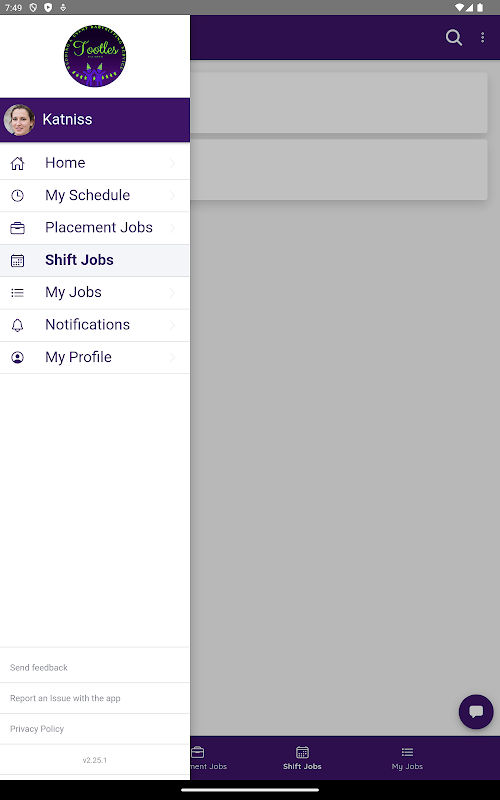This screenshot has width=500, height=800.
Task: Click Report an Issue with the app
Action: (x=65, y=698)
